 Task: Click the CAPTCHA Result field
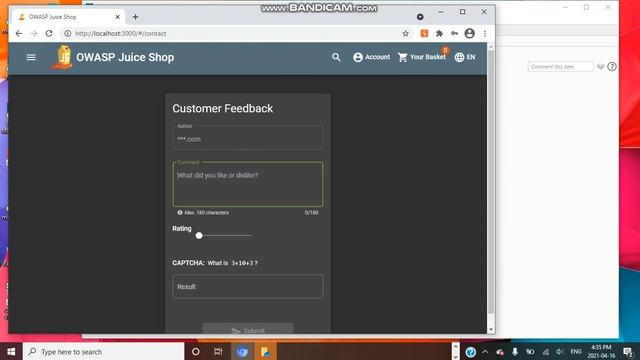[x=248, y=287]
